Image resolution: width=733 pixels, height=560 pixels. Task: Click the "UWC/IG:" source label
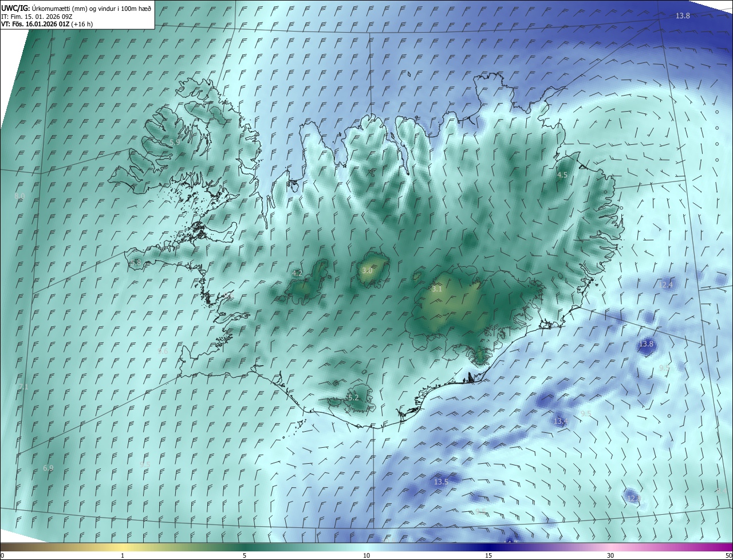(x=16, y=9)
